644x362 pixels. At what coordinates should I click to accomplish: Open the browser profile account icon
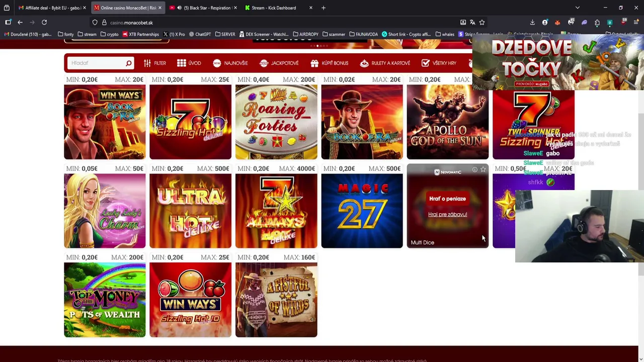coord(545,22)
